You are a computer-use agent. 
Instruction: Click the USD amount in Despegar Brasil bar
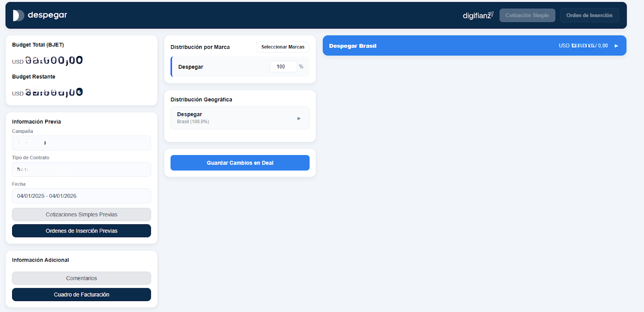click(x=583, y=46)
